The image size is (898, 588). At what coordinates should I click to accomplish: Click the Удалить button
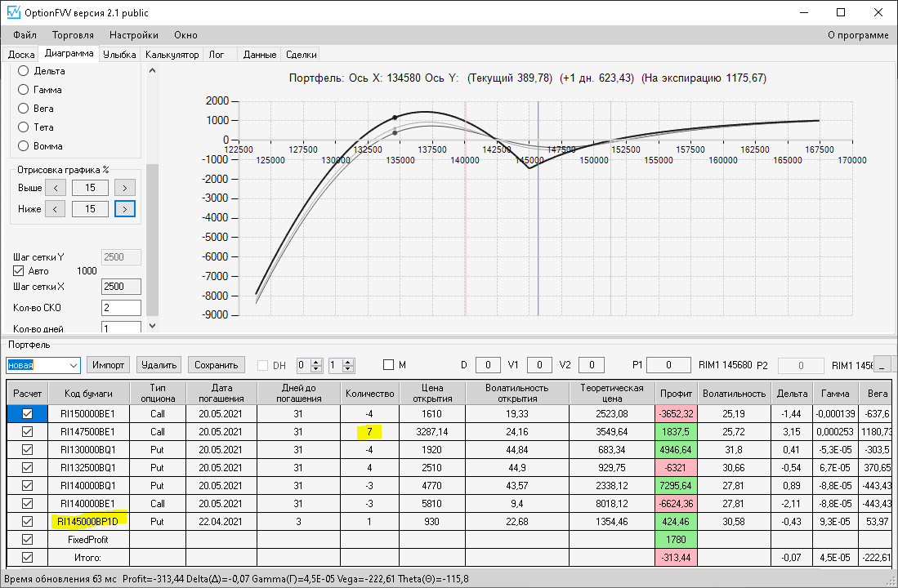[x=159, y=365]
